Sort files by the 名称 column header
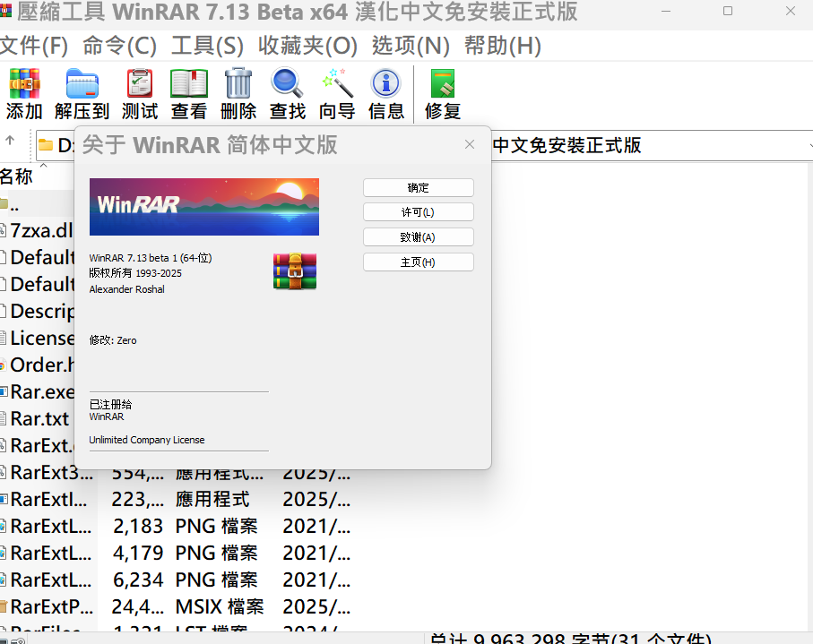Screen dimensions: 813x644 click(x=17, y=176)
